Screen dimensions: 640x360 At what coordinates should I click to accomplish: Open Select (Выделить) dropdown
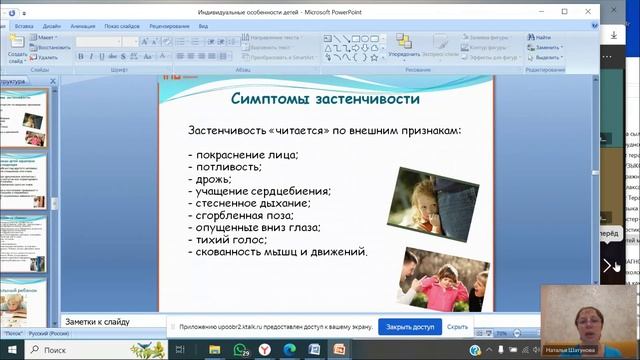(x=545, y=58)
